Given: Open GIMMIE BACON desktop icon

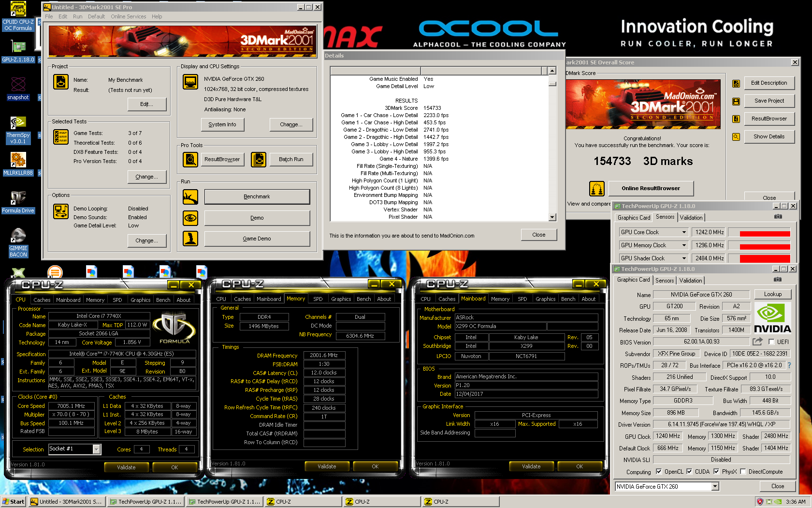Looking at the screenshot, I should click(18, 243).
